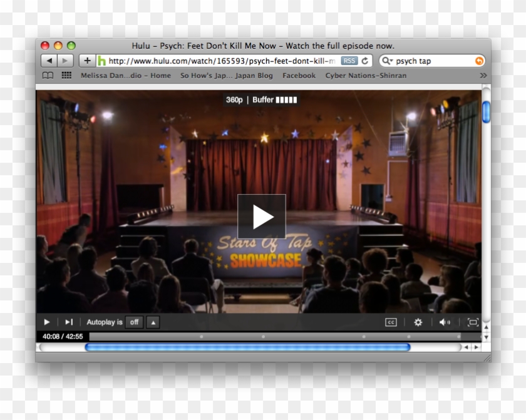
Task: Click the Hulu URL address field
Action: [x=222, y=61]
